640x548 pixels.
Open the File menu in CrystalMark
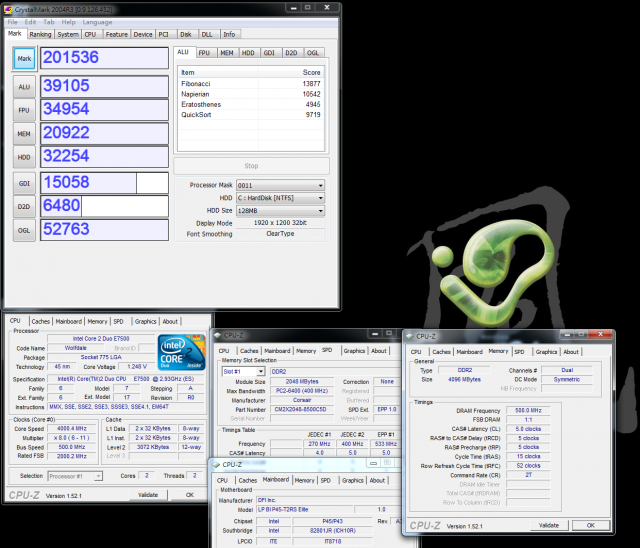click(x=13, y=22)
